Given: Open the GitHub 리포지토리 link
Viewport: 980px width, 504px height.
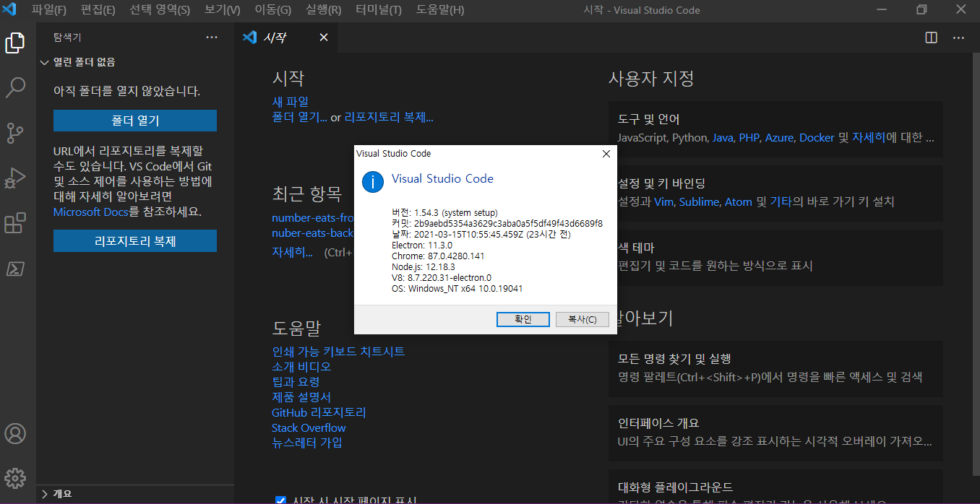Looking at the screenshot, I should [319, 413].
